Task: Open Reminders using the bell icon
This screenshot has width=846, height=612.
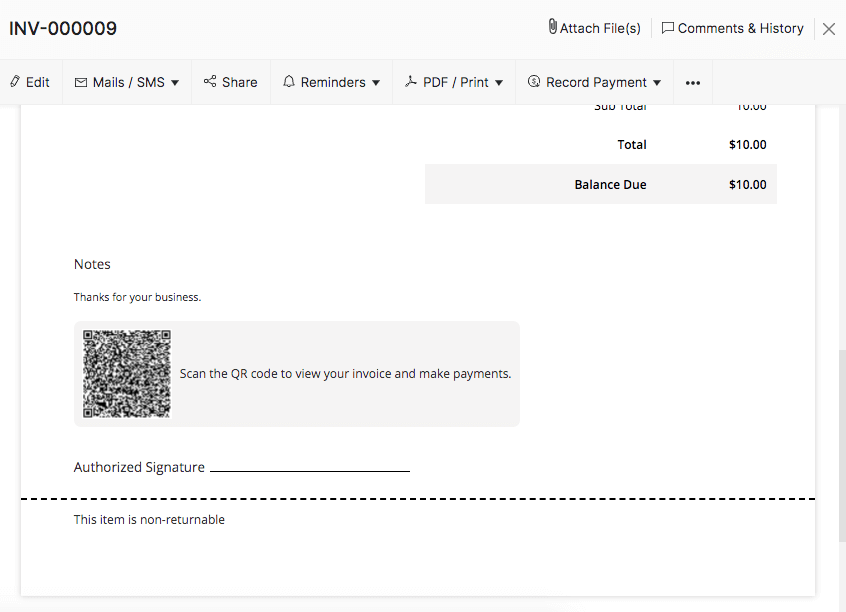Action: tap(289, 82)
